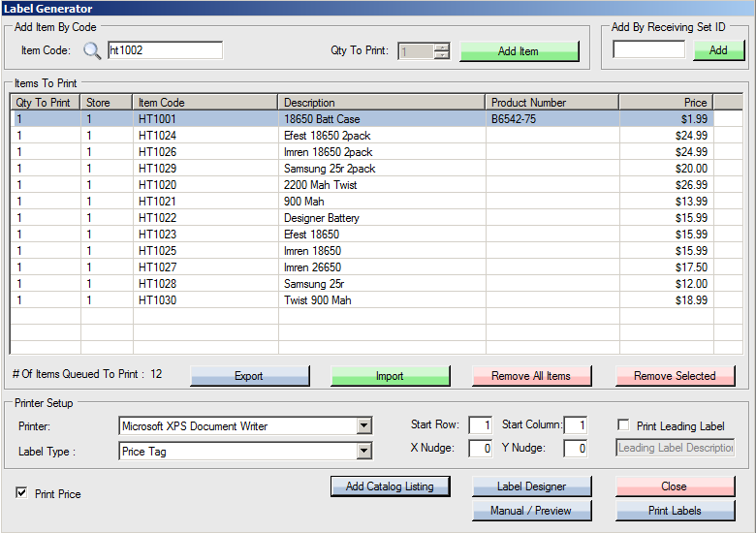This screenshot has width=756, height=533.
Task: Click Add Catalog Listing button
Action: [390, 486]
